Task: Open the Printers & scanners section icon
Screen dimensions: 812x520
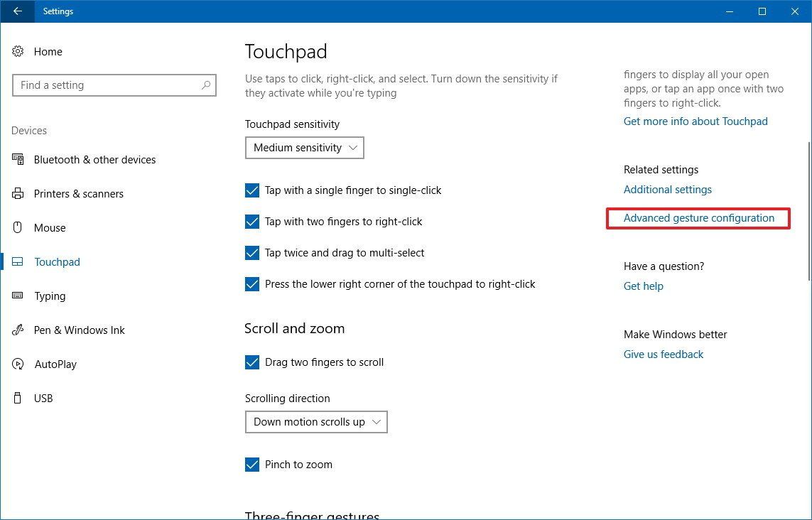Action: click(x=17, y=193)
